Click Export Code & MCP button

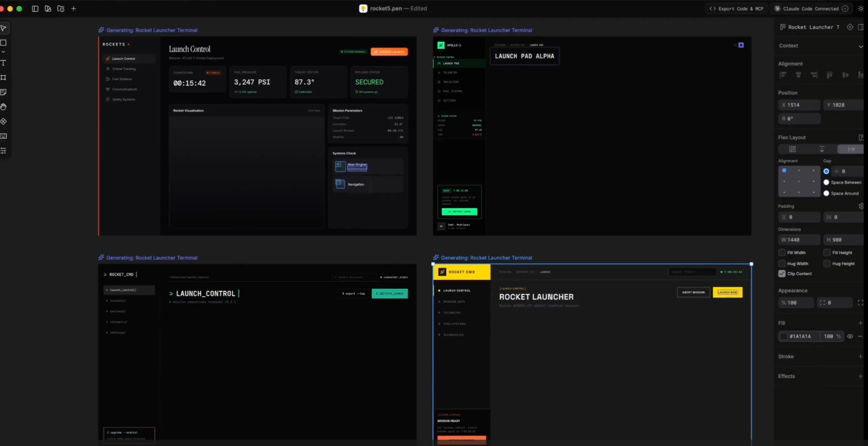point(737,9)
